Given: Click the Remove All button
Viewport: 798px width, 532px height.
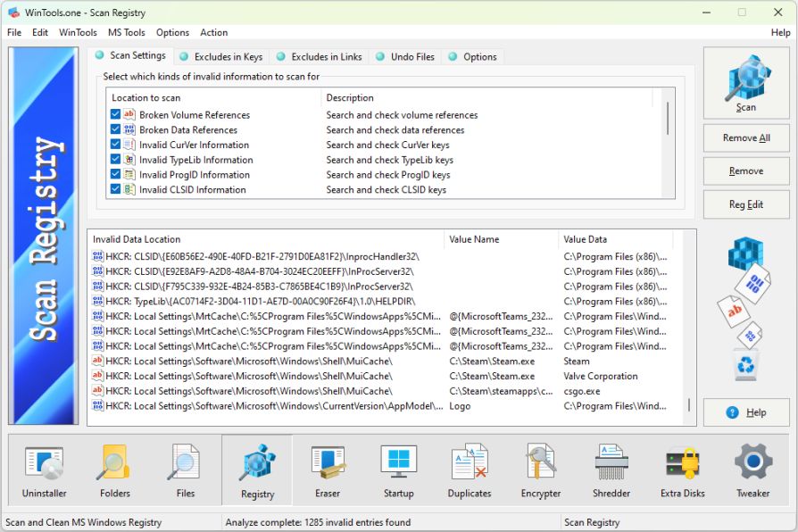Looking at the screenshot, I should (x=746, y=138).
